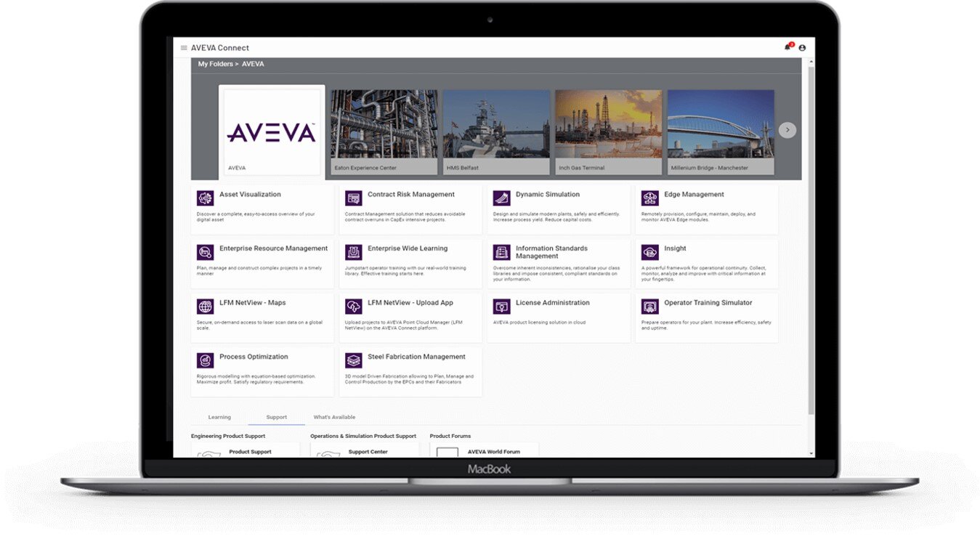
Task: Click the Operator Training Simulator icon
Action: pos(650,307)
